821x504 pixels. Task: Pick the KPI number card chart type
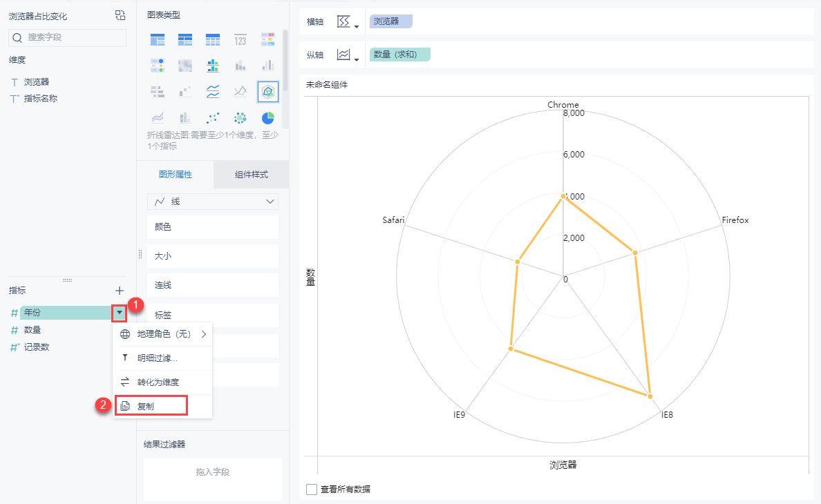coord(240,40)
